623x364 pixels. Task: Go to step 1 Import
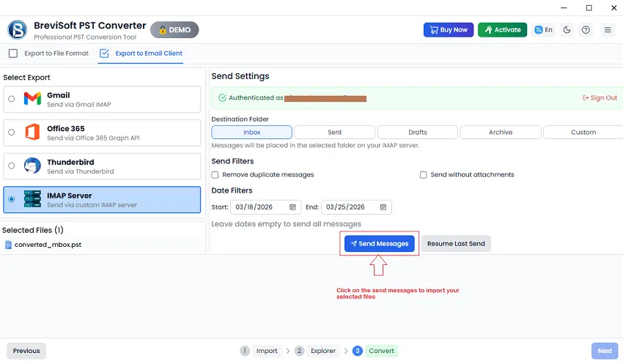(x=261, y=351)
